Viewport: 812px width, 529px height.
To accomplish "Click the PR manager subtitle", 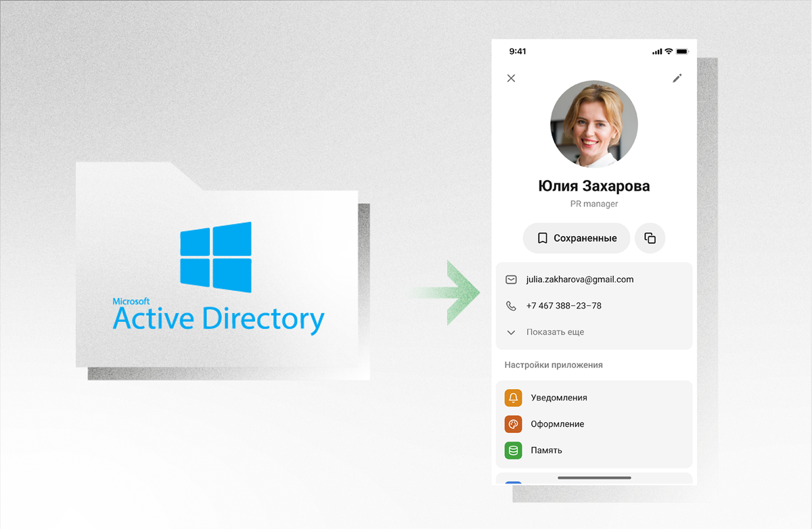I will (594, 204).
